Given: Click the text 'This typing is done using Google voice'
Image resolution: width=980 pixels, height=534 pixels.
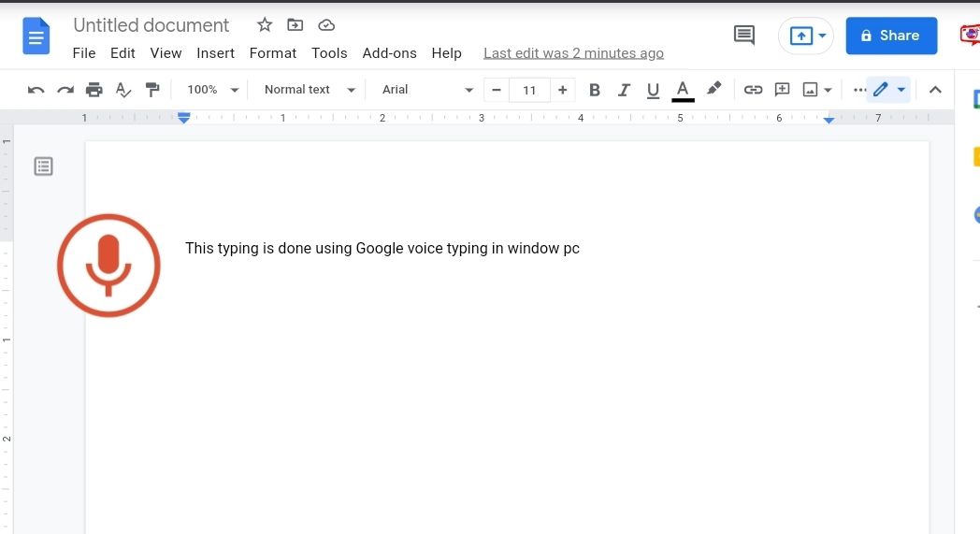Looking at the screenshot, I should pos(314,248).
